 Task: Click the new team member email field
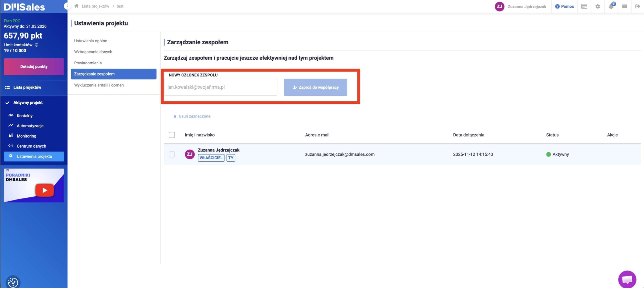pos(220,87)
